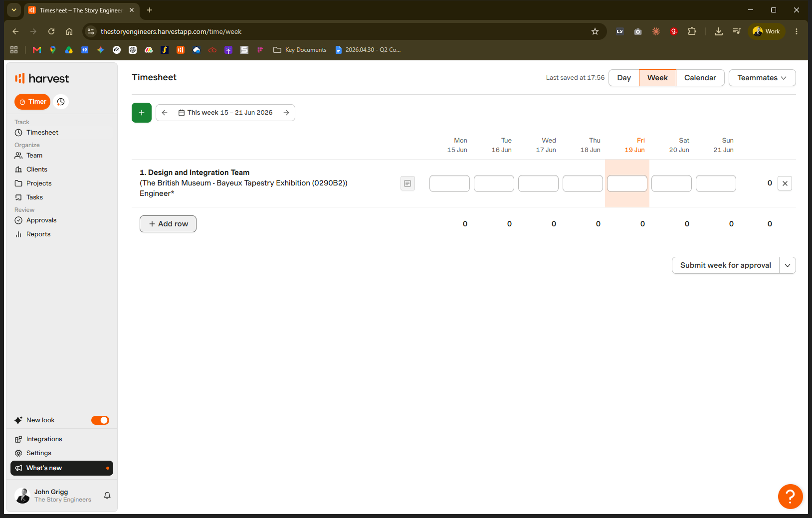Reload the page
The width and height of the screenshot is (812, 518).
click(51, 31)
